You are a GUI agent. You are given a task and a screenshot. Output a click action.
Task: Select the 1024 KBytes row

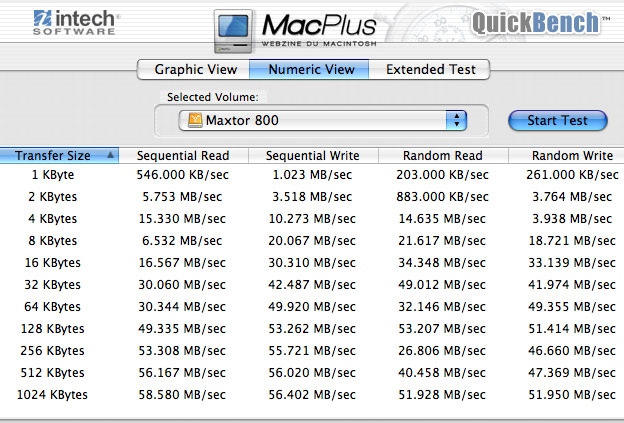[x=312, y=395]
